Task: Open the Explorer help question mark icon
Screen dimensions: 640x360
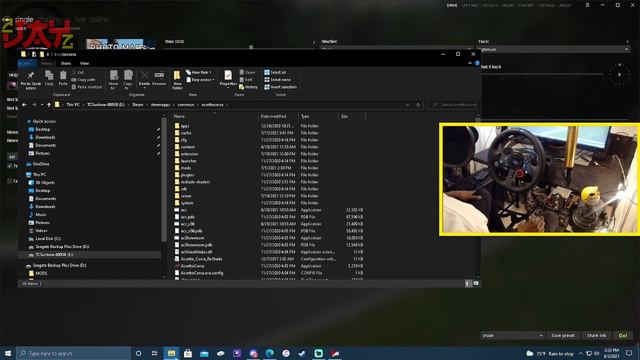Action: [x=477, y=63]
